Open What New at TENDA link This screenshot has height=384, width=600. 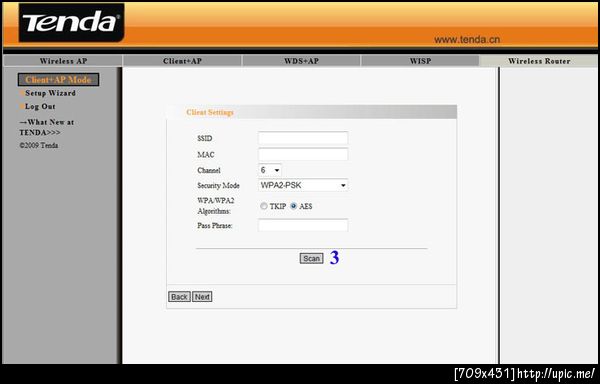(x=46, y=127)
